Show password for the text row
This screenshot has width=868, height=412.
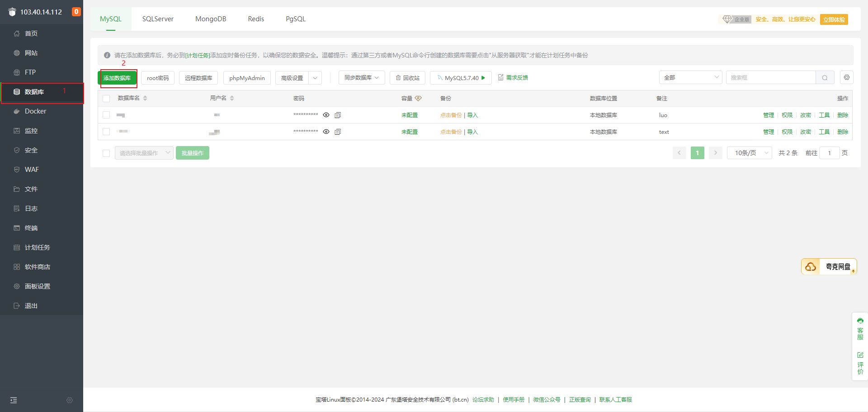(x=326, y=132)
